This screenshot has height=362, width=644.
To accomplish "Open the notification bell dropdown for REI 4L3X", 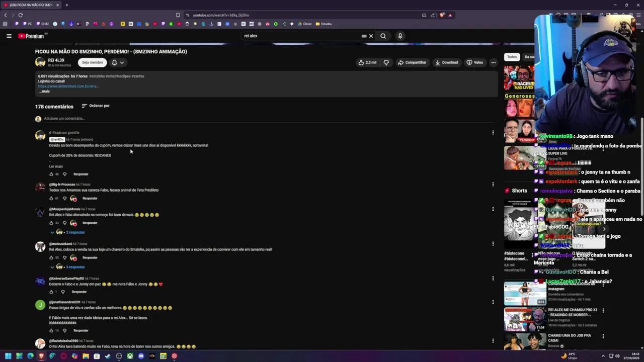I will point(118,62).
